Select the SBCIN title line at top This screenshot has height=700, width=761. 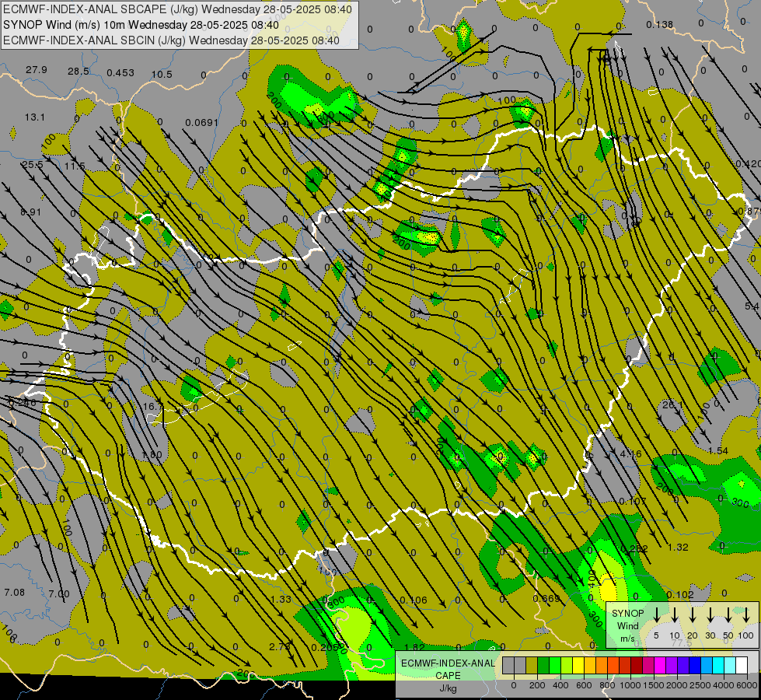tap(171, 40)
